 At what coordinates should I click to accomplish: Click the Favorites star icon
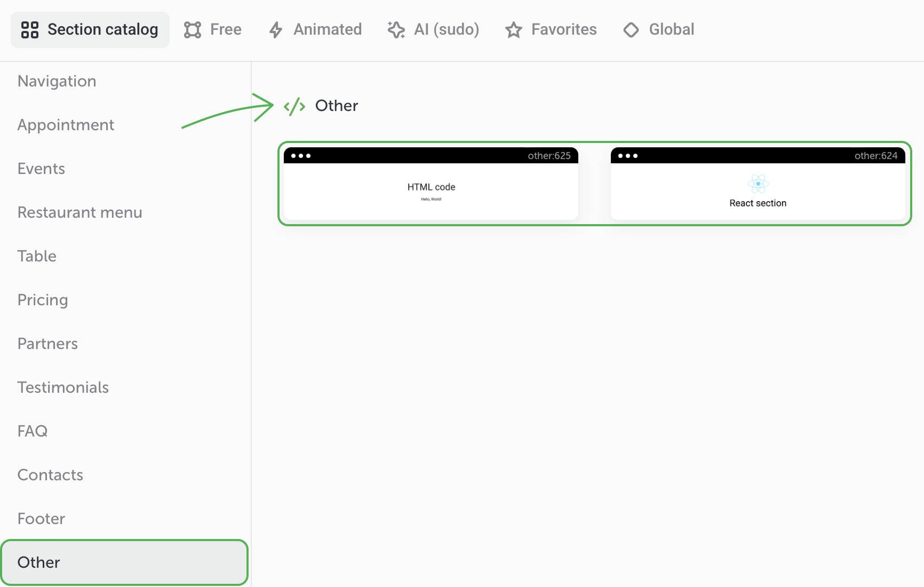514,30
